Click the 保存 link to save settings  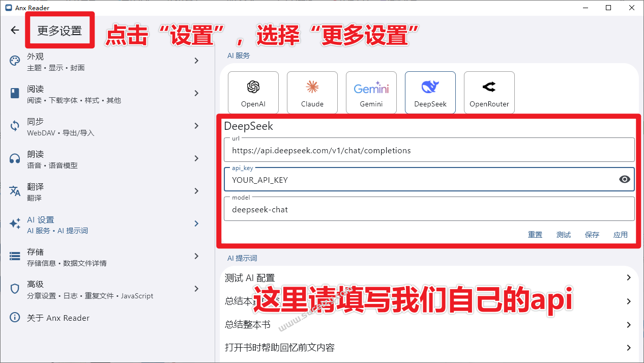(x=592, y=234)
